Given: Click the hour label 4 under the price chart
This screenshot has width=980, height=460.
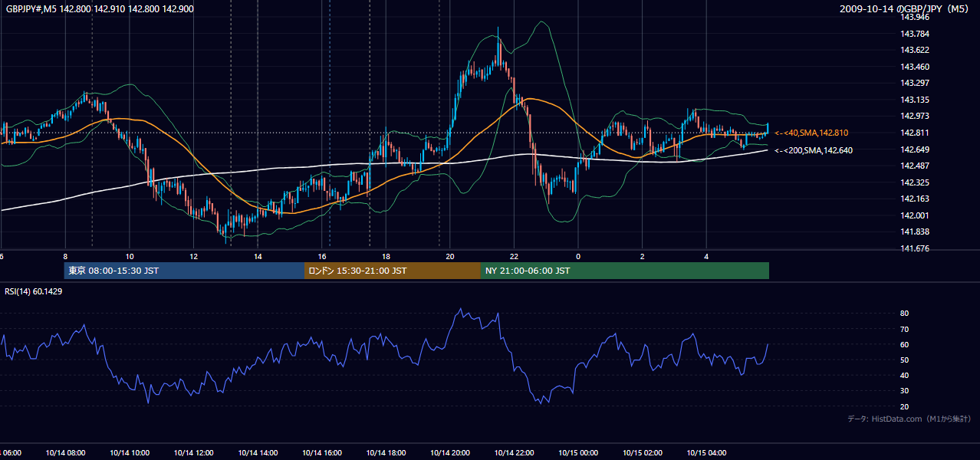Looking at the screenshot, I should (x=706, y=257).
